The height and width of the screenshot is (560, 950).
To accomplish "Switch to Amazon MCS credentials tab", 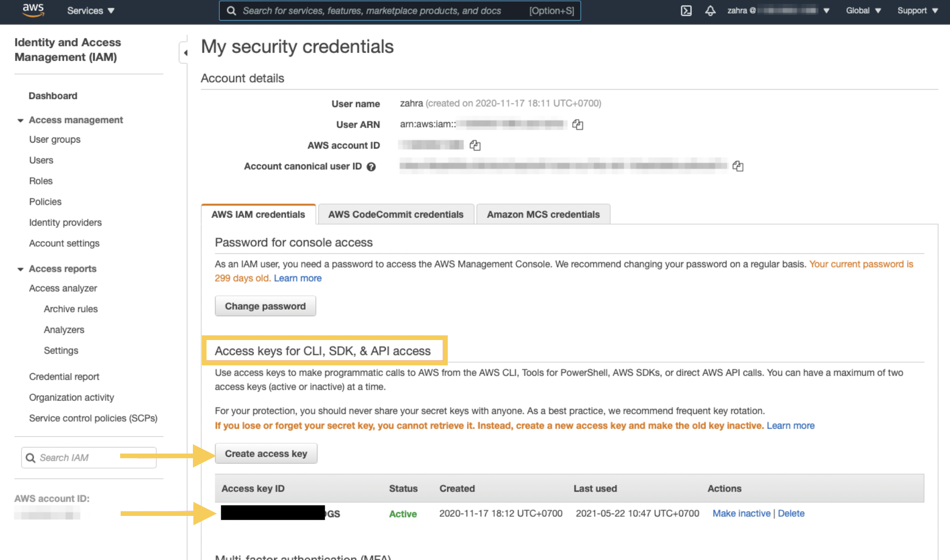I will point(543,214).
